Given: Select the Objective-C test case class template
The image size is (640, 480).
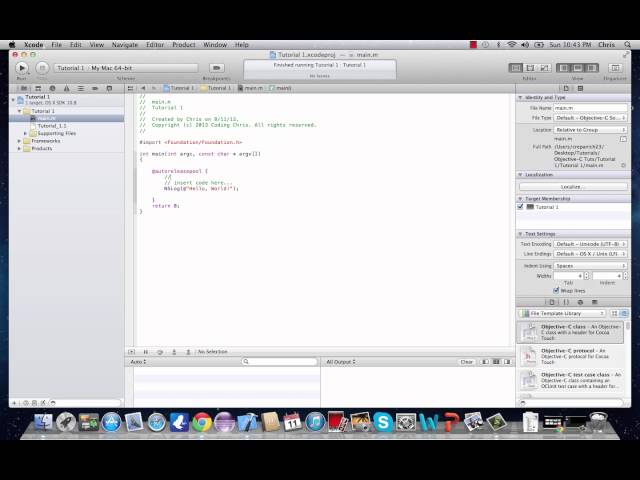Looking at the screenshot, I should click(x=570, y=380).
